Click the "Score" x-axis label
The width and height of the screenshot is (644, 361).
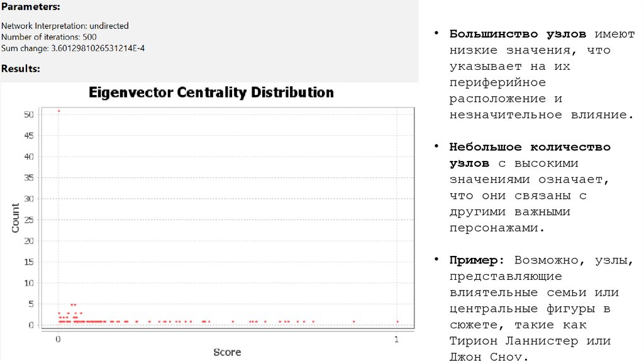[227, 352]
